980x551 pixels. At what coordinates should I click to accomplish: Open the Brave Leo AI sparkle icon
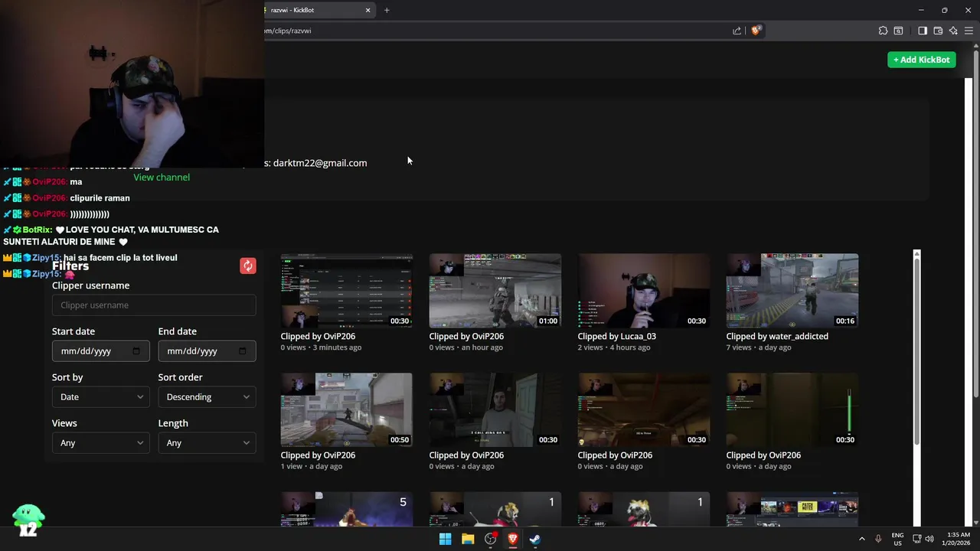[x=953, y=31]
